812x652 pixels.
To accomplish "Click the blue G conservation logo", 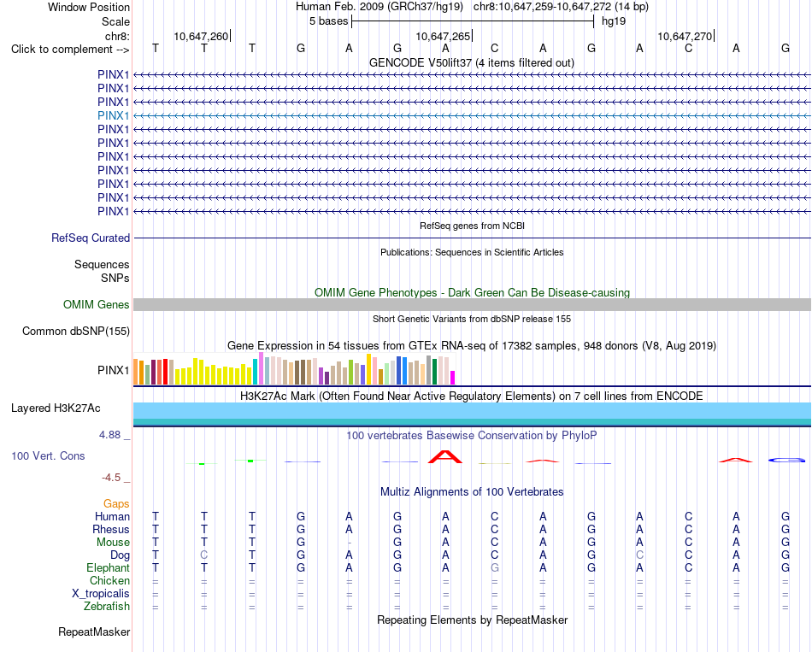I will pyautogui.click(x=786, y=460).
